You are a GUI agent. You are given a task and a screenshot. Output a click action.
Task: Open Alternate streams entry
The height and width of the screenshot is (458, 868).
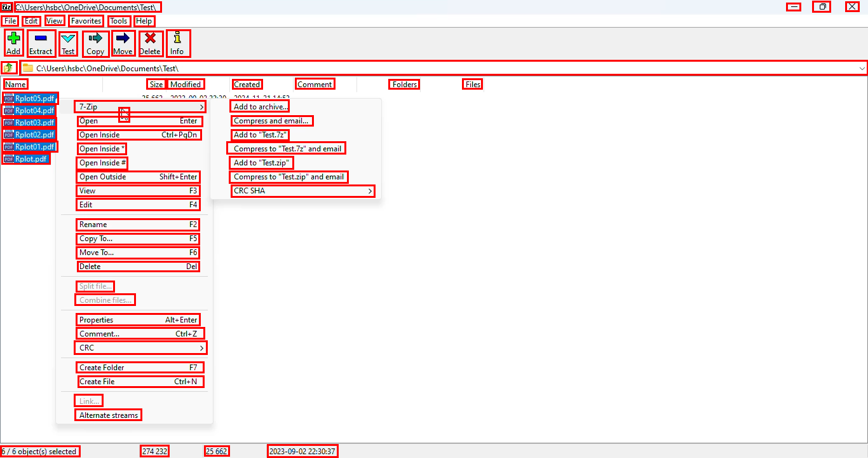108,415
